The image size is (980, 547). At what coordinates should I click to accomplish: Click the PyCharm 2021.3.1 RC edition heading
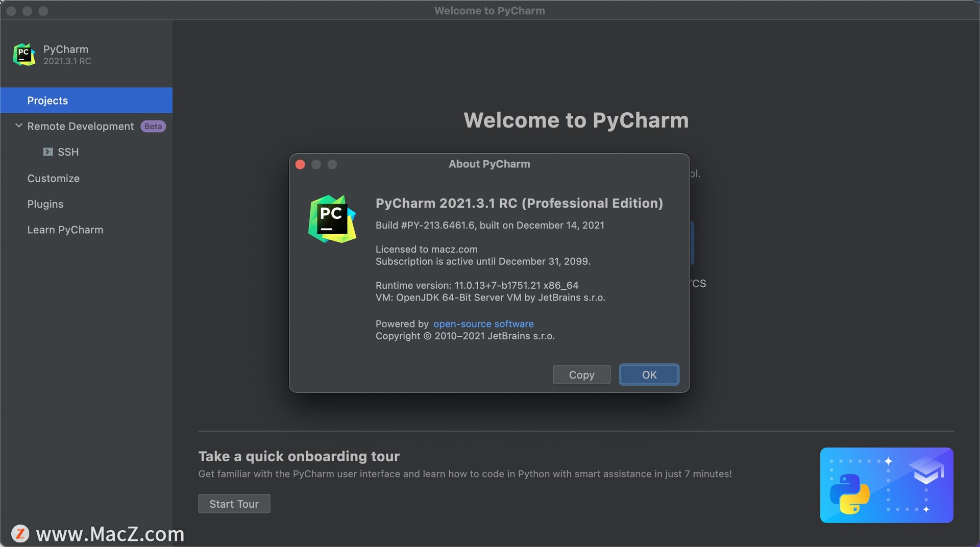[x=519, y=203]
